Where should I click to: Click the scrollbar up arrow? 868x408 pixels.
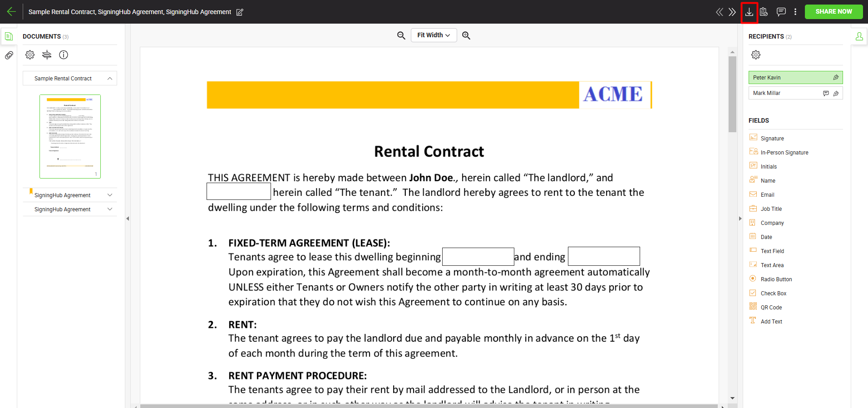pyautogui.click(x=732, y=52)
